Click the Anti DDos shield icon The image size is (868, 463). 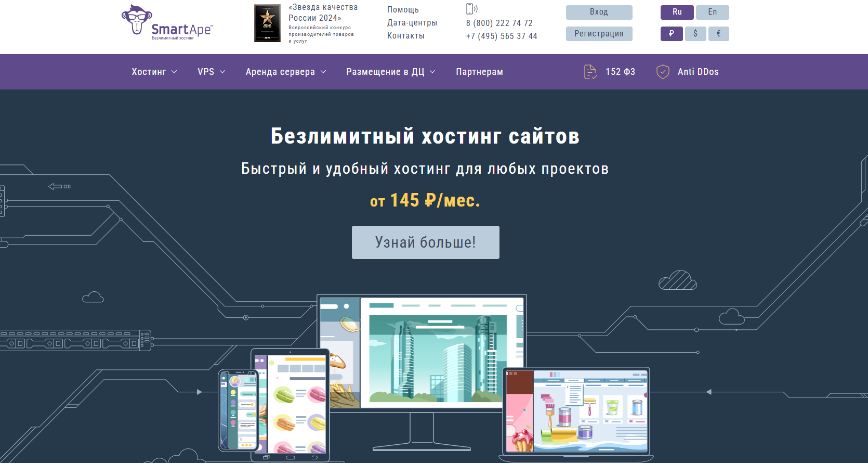(663, 72)
